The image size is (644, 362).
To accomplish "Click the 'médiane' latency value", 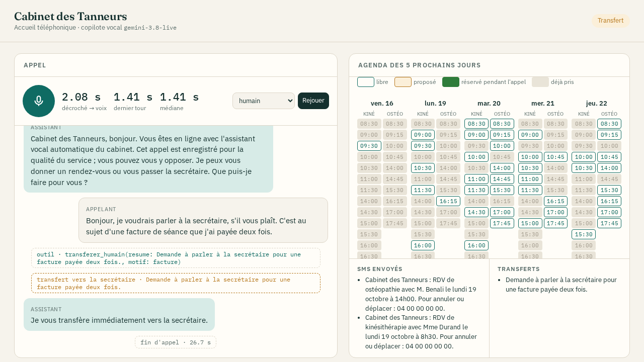I will pos(179,98).
